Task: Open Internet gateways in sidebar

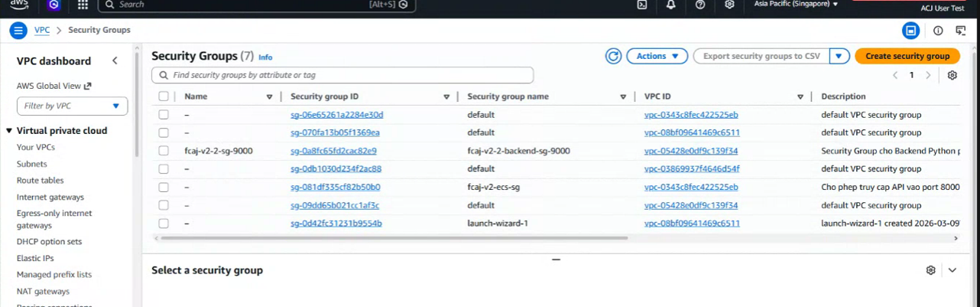Action: tap(50, 198)
